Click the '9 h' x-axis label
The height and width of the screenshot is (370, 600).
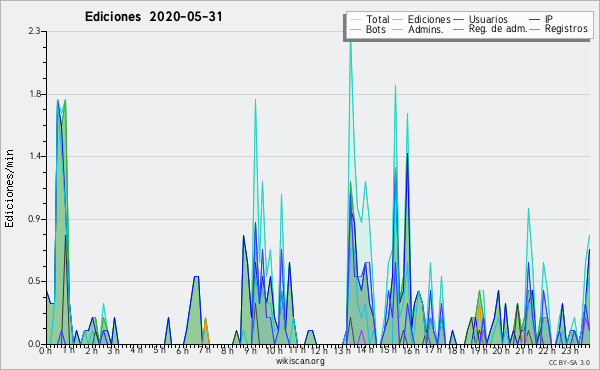point(250,351)
